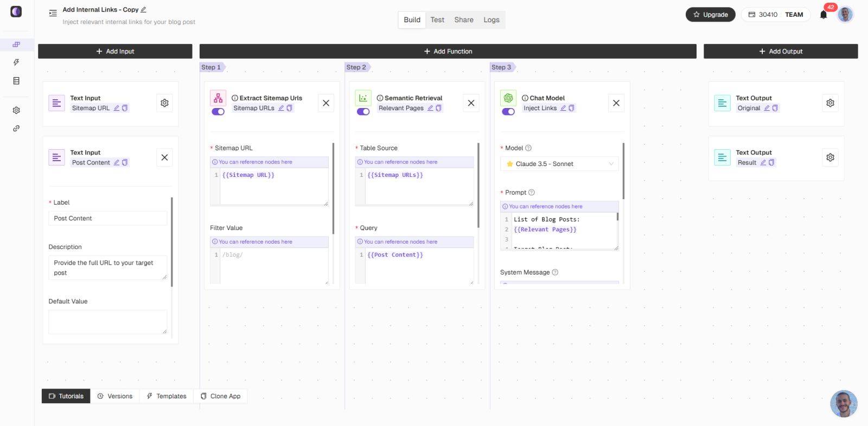Toggle the Chat Model step switch

(x=508, y=112)
